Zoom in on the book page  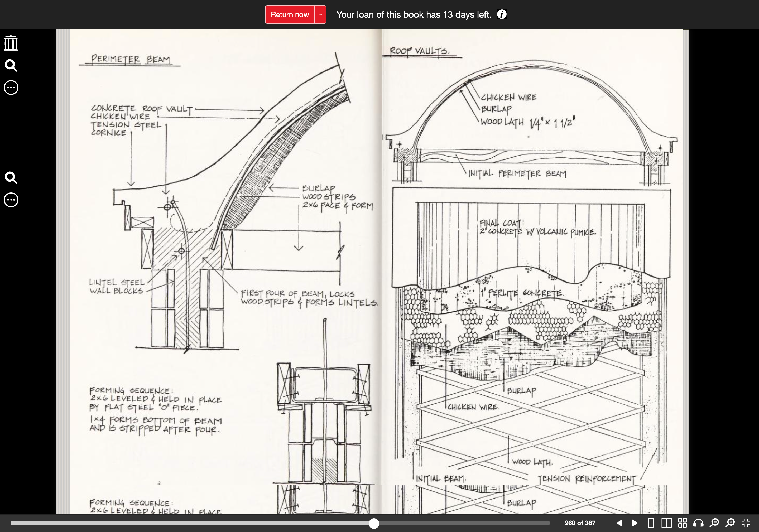pos(730,523)
